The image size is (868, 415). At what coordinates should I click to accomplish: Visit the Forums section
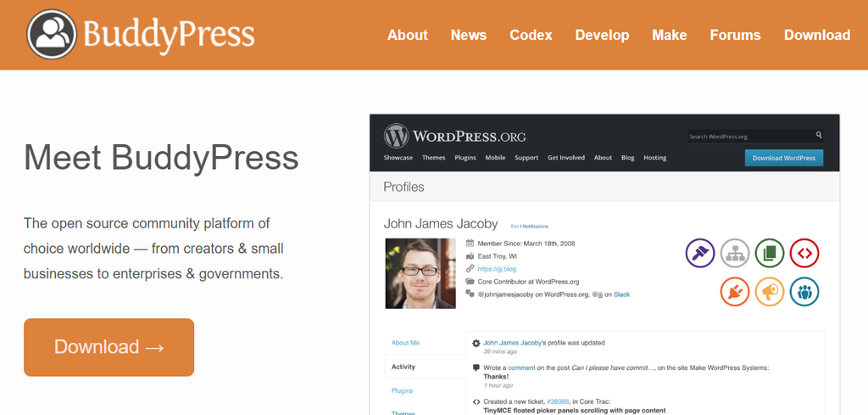pyautogui.click(x=735, y=35)
